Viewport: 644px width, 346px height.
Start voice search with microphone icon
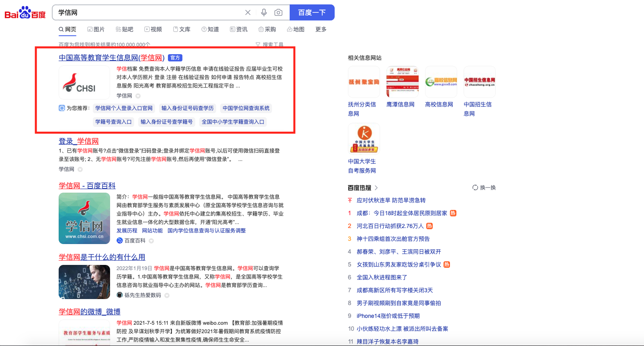tap(264, 12)
